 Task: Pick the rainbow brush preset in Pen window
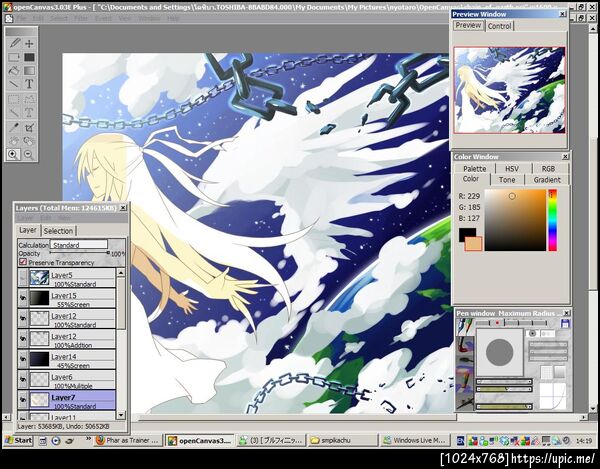tap(465, 380)
